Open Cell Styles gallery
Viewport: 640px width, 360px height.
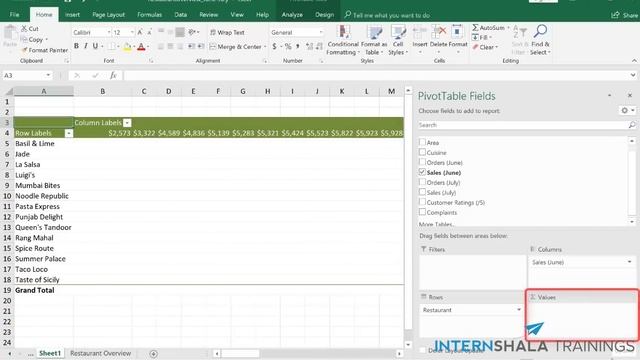(398, 40)
